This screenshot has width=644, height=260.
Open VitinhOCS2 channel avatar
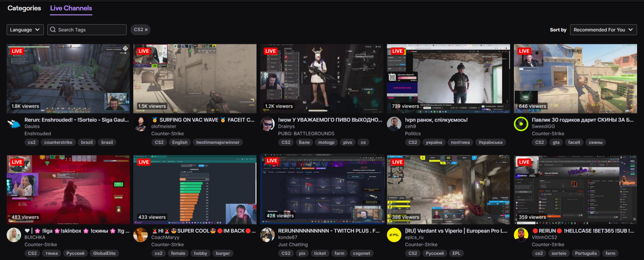(521, 235)
